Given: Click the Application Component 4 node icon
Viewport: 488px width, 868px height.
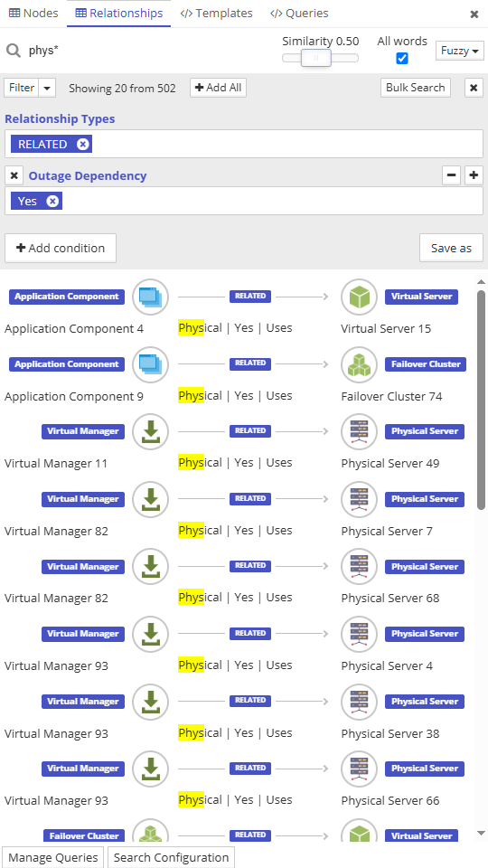Looking at the screenshot, I should coord(150,297).
